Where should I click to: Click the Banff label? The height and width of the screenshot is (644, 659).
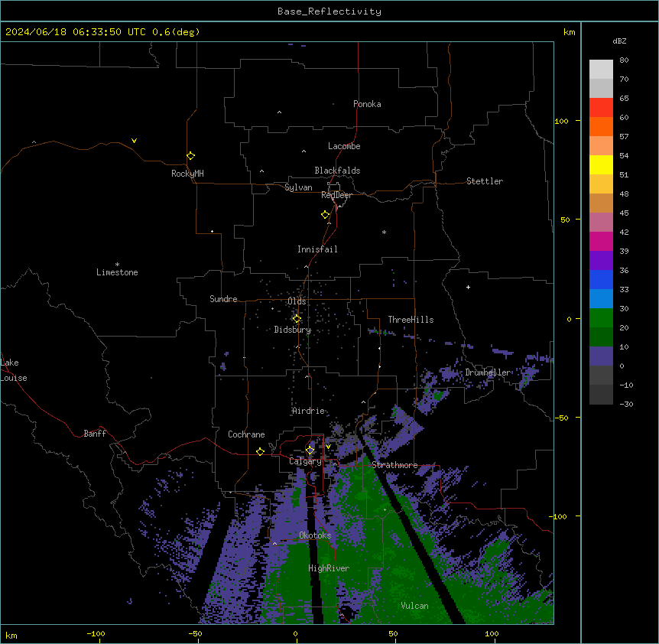pos(95,434)
